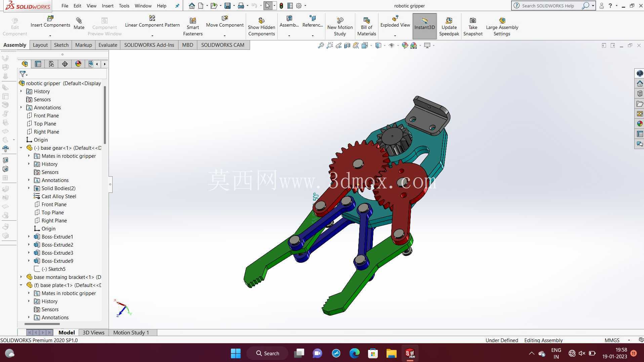
Task: Click the SOLIDWORKS taskbar icon
Action: [x=410, y=353]
